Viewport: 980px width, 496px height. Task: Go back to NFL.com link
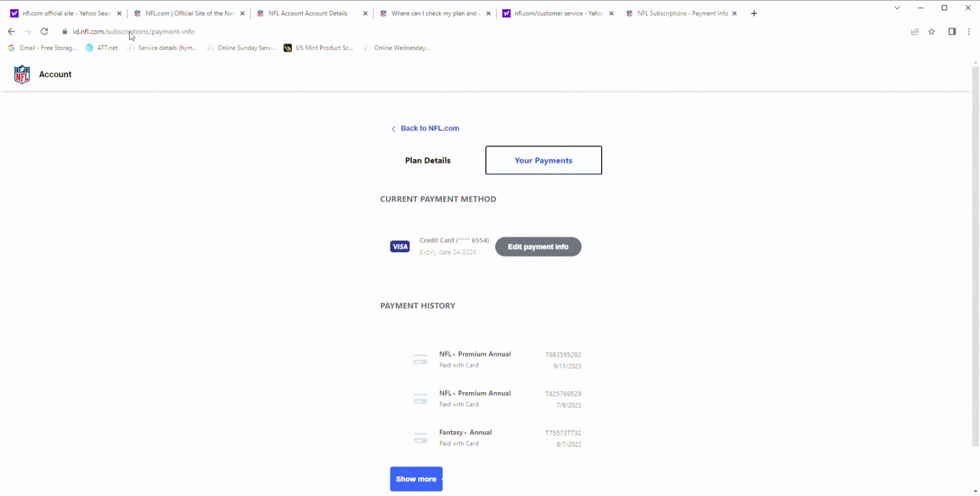click(x=425, y=128)
